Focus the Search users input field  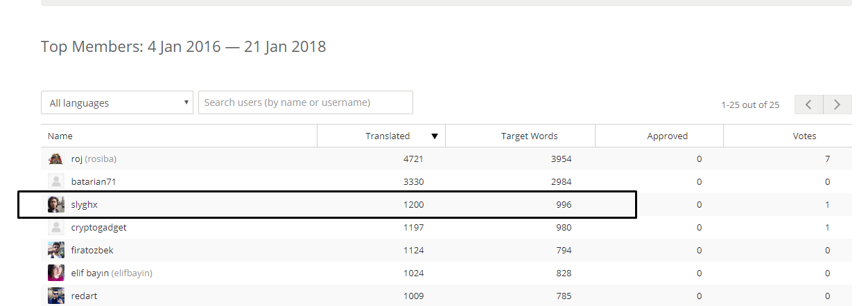pyautogui.click(x=306, y=102)
